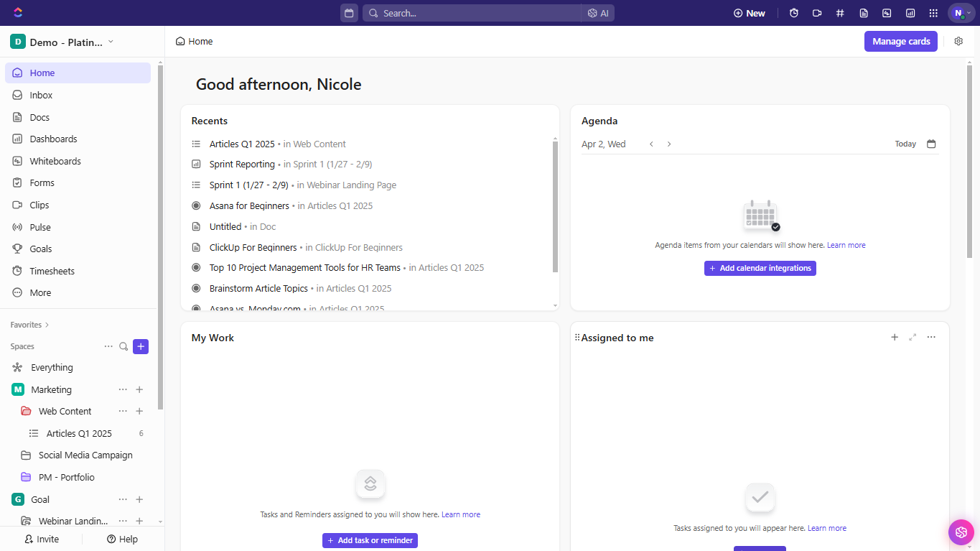Open the user avatar N menu

pyautogui.click(x=961, y=13)
